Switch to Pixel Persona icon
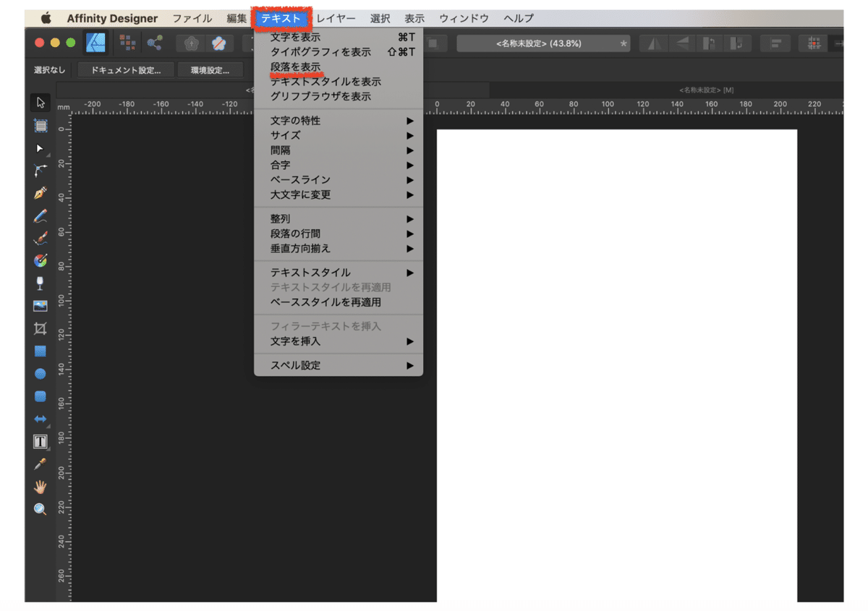Screen dimensions: 868x611 point(127,43)
